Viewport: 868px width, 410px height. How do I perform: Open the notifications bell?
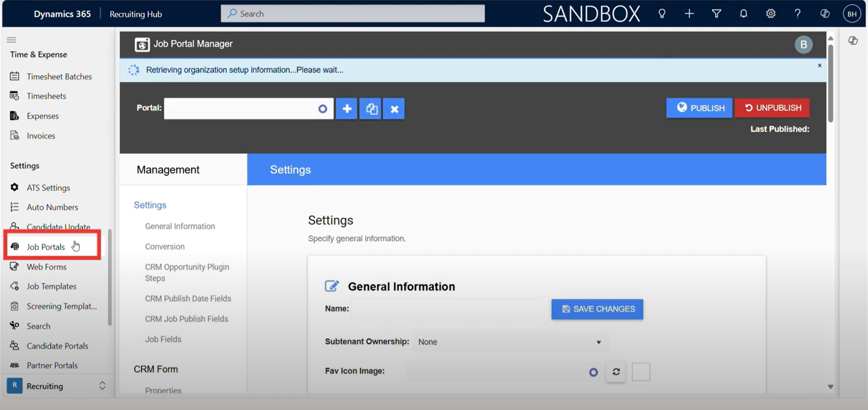point(744,14)
